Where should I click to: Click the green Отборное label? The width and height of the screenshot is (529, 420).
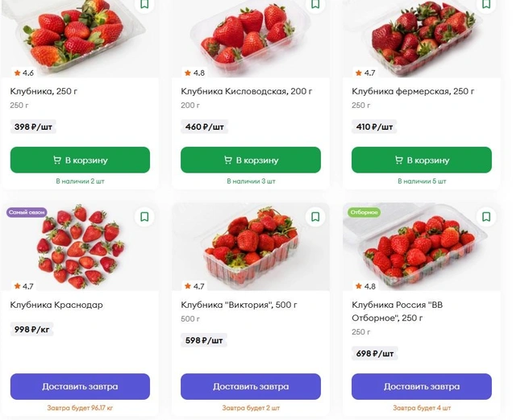(364, 212)
